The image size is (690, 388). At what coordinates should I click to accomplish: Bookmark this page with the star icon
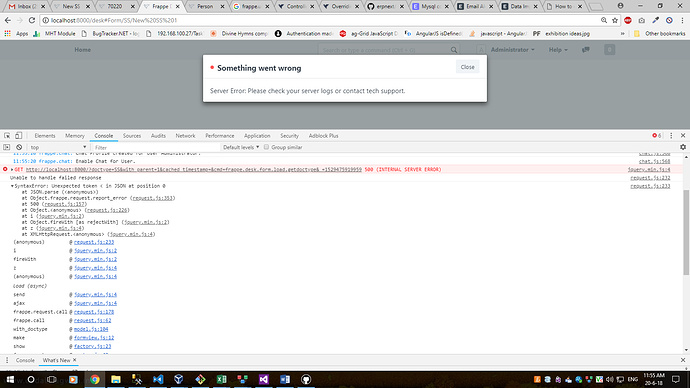click(x=615, y=20)
